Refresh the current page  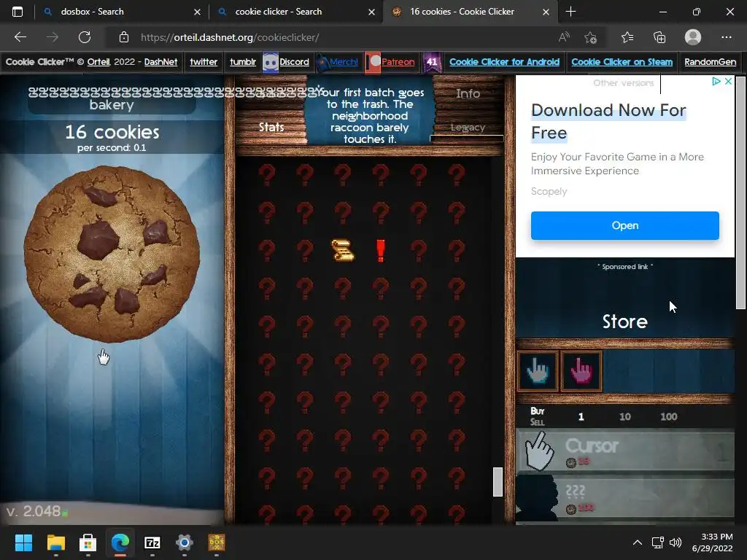85,37
